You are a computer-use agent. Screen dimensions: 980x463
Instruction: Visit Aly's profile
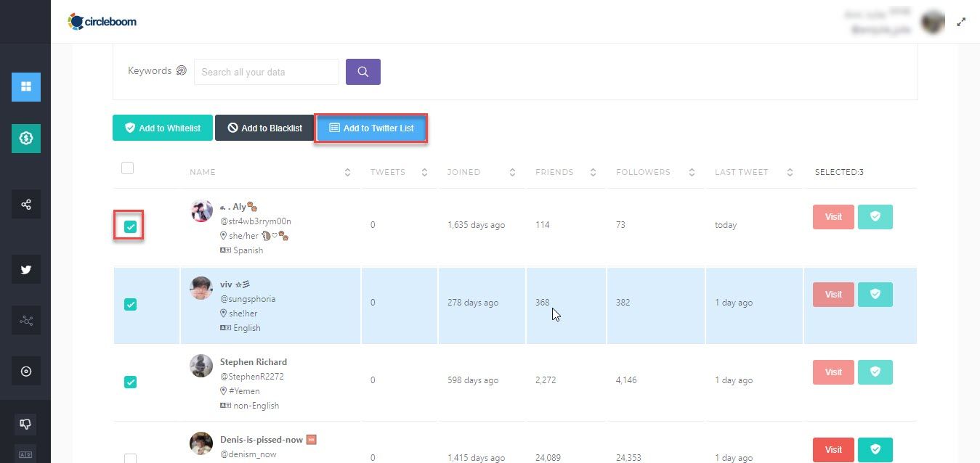pos(833,217)
